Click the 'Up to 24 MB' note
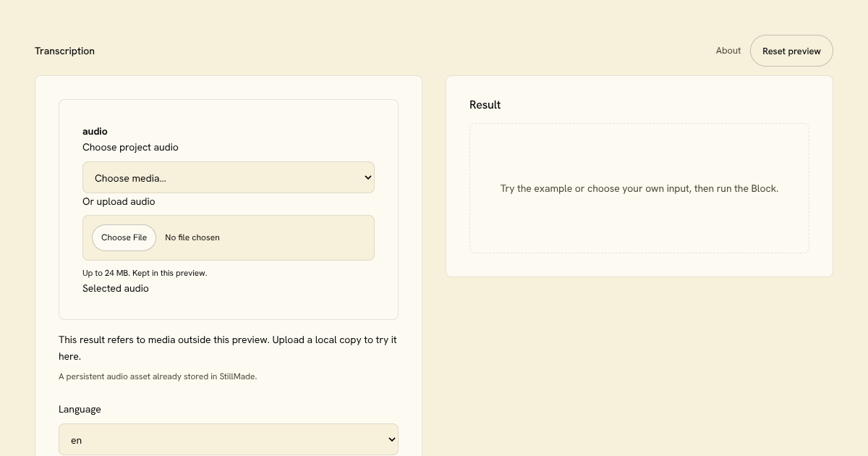The height and width of the screenshot is (456, 868). pyautogui.click(x=145, y=273)
